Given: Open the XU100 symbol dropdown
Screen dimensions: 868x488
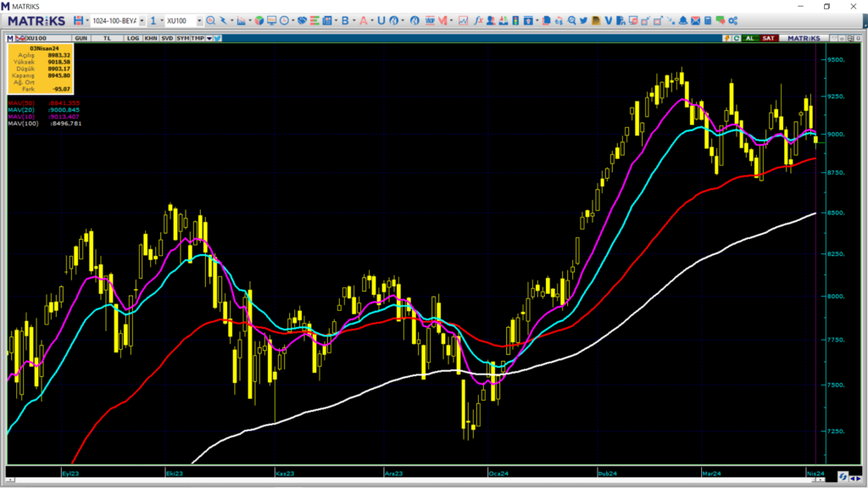Looking at the screenshot, I should pyautogui.click(x=200, y=20).
